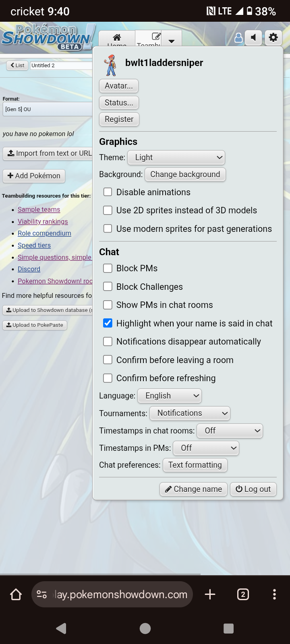The width and height of the screenshot is (290, 644).
Task: Click the team name field Untitled 2
Action: [x=61, y=65]
